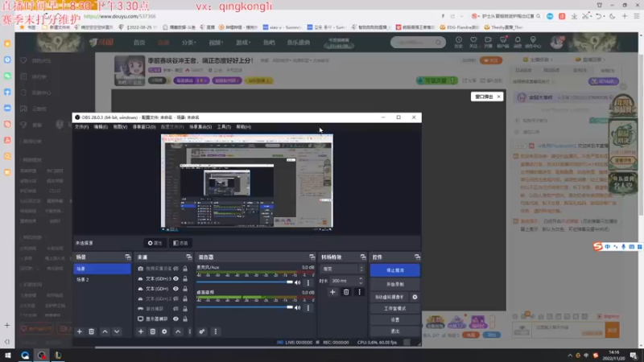This screenshot has width=644, height=362.
Task: Expand 分类 dropdown in Douyu navigation
Action: [189, 43]
